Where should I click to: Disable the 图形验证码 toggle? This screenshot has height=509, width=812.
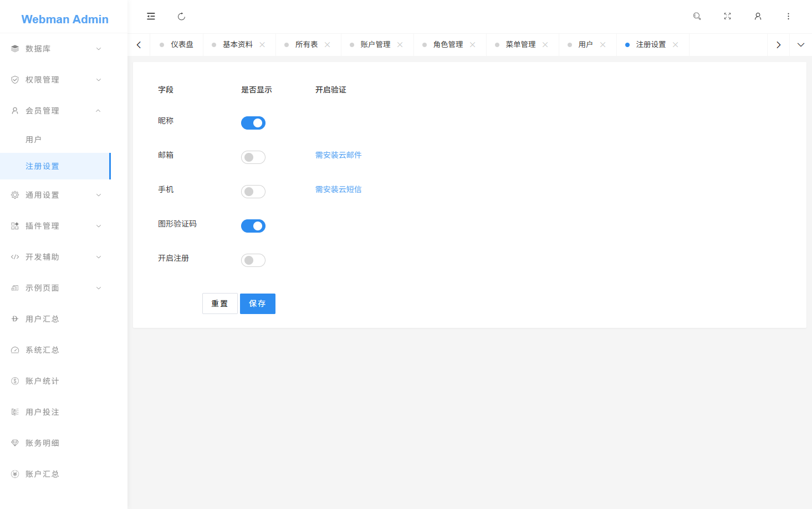(x=253, y=225)
